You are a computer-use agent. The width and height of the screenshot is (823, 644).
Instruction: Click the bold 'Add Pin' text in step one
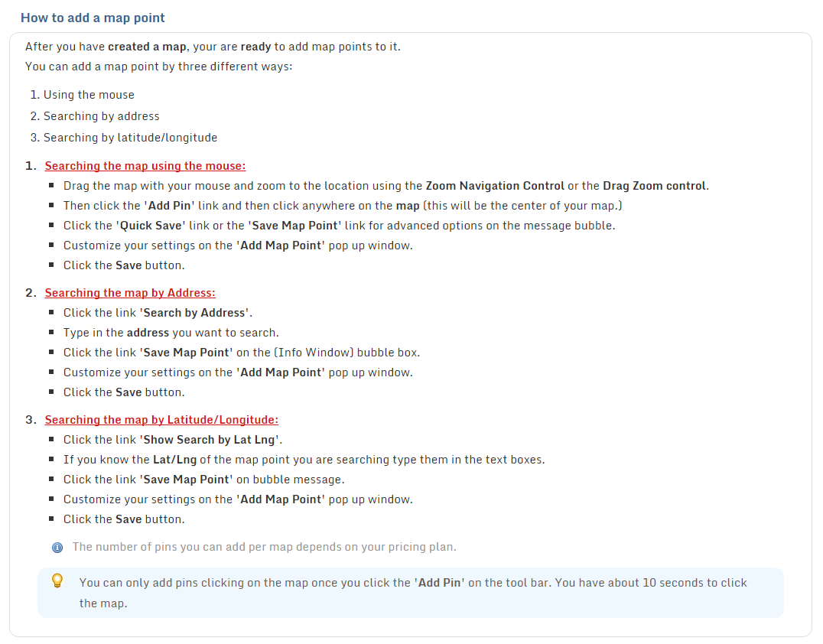pyautogui.click(x=170, y=206)
